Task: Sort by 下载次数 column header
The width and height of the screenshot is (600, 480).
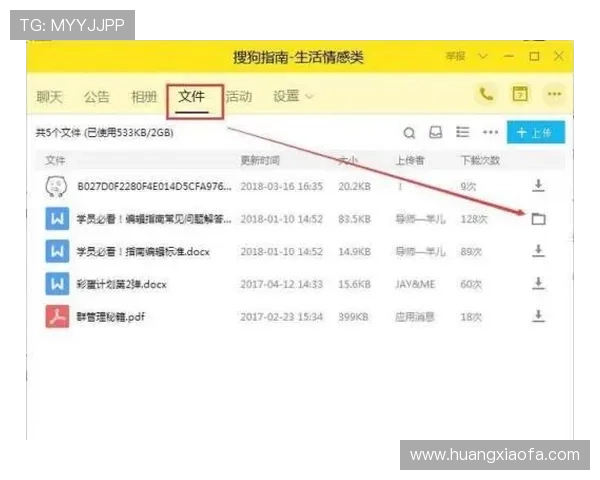Action: (x=480, y=160)
